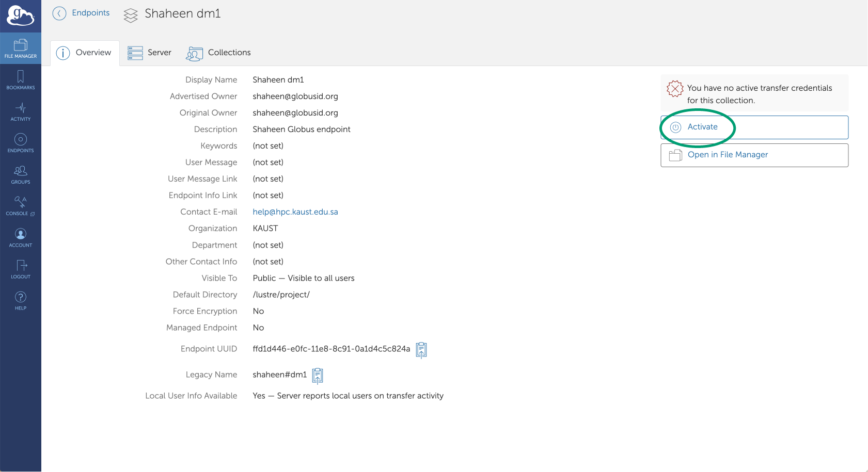View the Activity page from sidebar
The height and width of the screenshot is (472, 868).
[21, 111]
